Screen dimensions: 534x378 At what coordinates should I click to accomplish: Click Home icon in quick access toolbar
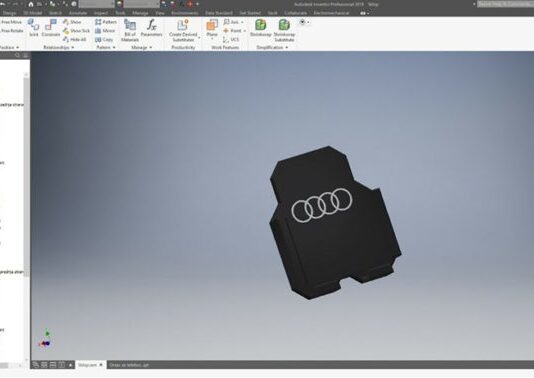click(x=31, y=4)
